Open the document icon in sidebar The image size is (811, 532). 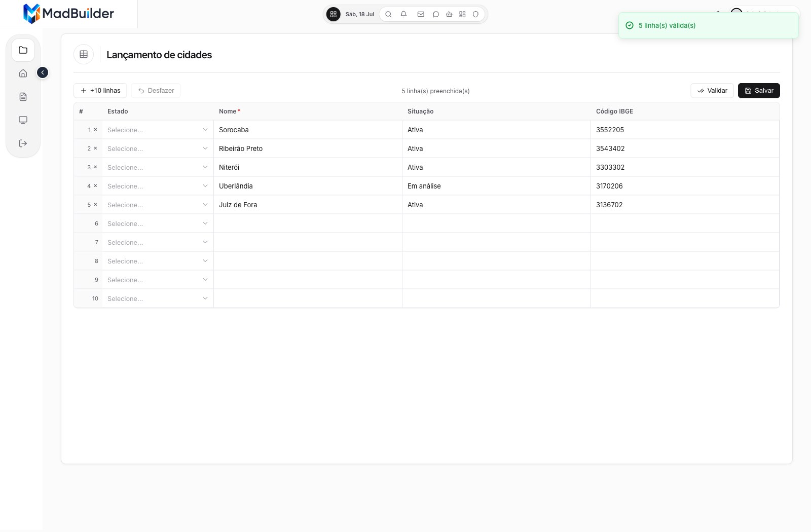(x=23, y=97)
